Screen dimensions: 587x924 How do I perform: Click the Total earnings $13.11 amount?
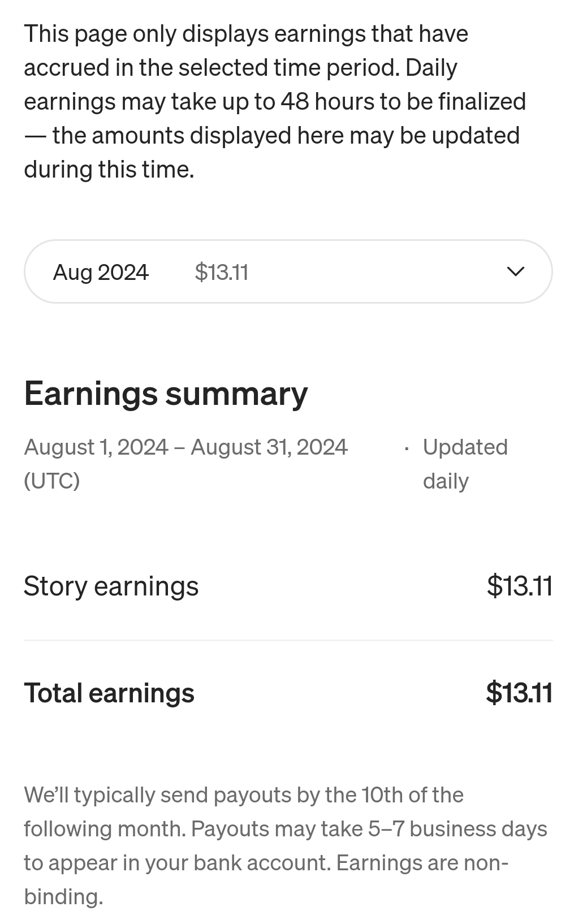coord(519,693)
